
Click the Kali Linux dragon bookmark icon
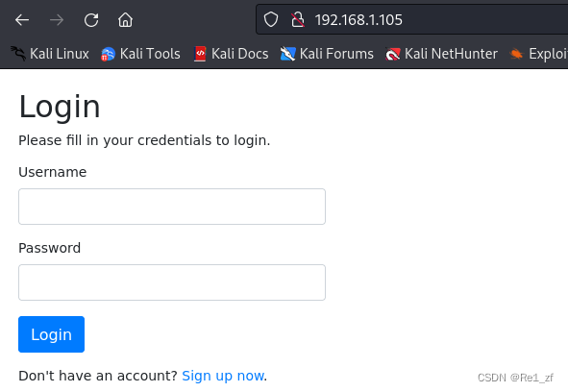[x=18, y=54]
